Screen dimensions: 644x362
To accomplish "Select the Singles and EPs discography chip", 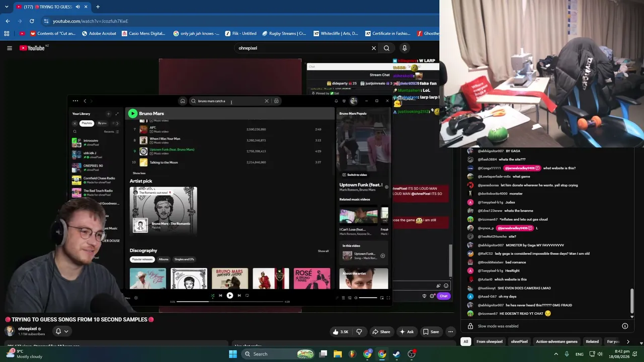I will click(x=184, y=259).
